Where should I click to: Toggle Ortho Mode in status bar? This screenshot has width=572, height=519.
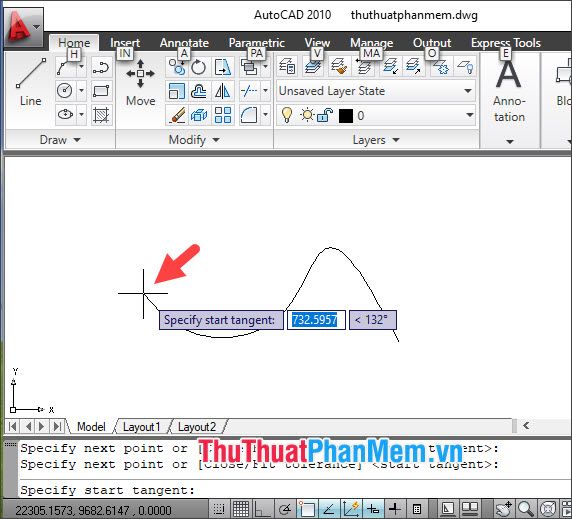click(x=262, y=509)
